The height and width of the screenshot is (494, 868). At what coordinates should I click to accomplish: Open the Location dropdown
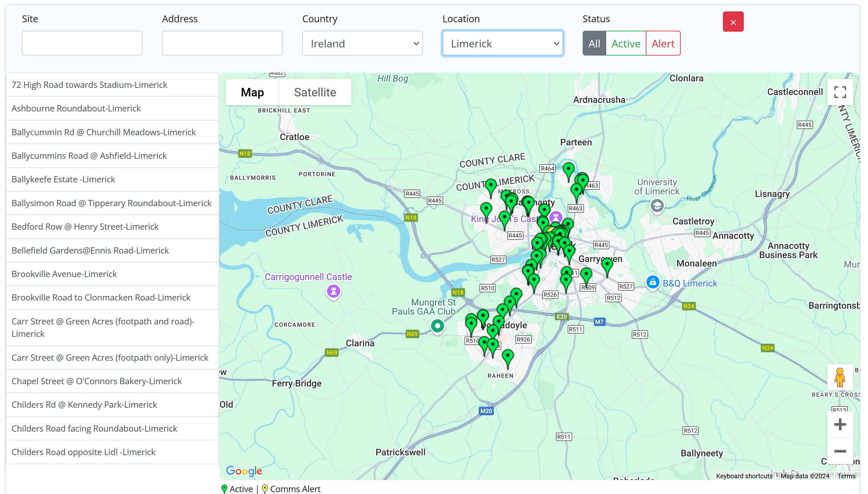point(503,43)
